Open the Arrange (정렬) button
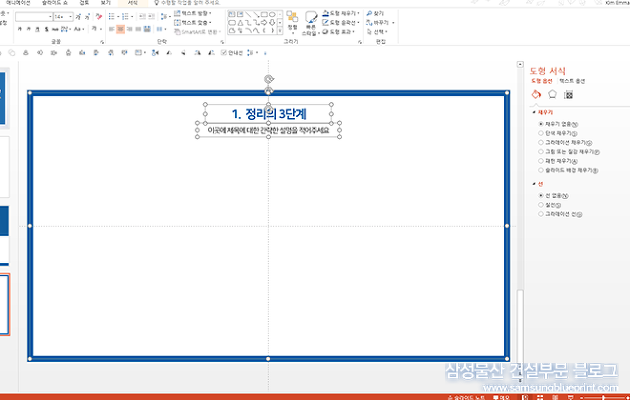The height and width of the screenshot is (400, 630). click(x=292, y=22)
